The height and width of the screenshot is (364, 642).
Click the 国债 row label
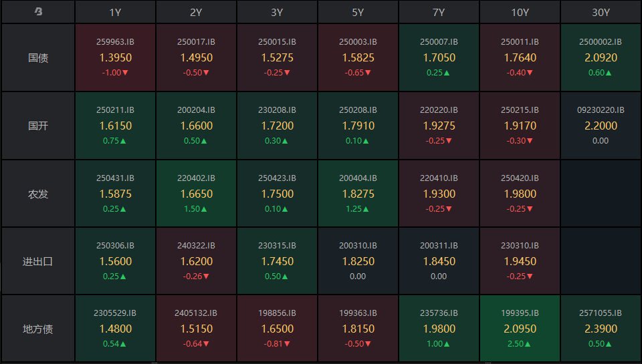[x=38, y=57]
